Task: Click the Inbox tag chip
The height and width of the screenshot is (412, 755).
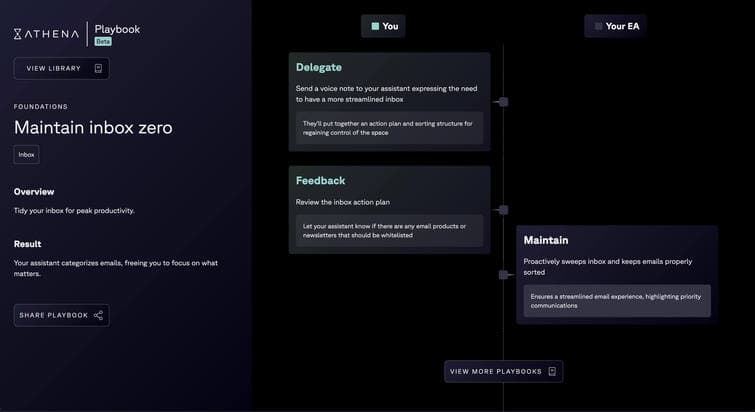Action: (26, 154)
